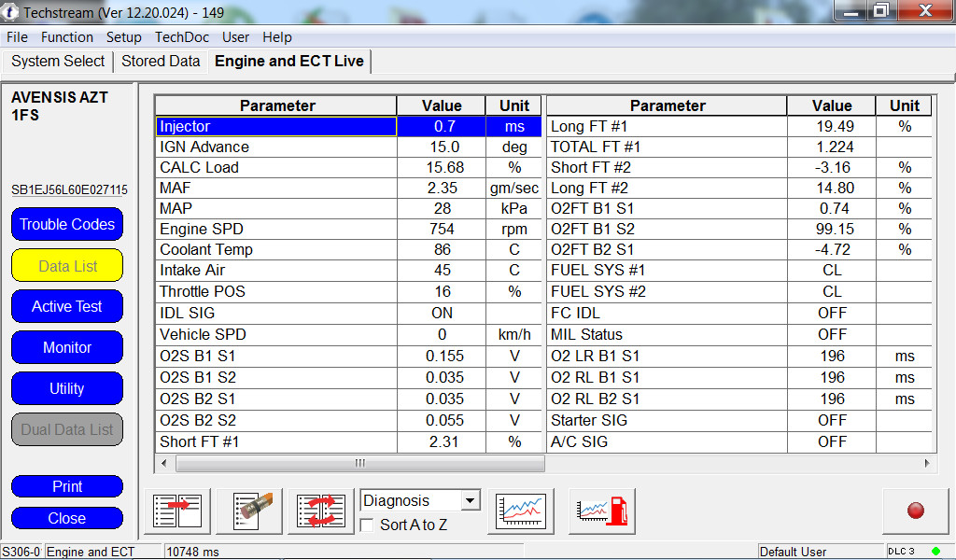Click the list with eraser icon
This screenshot has width=956, height=560.
[x=249, y=511]
